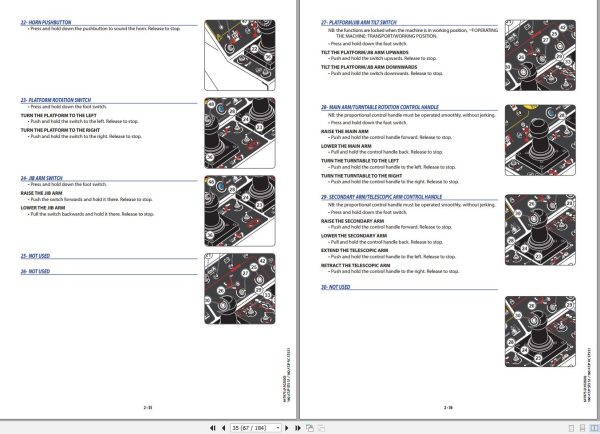This screenshot has height=434, width=600.
Task: Click the previous view icon
Action: 310,428
